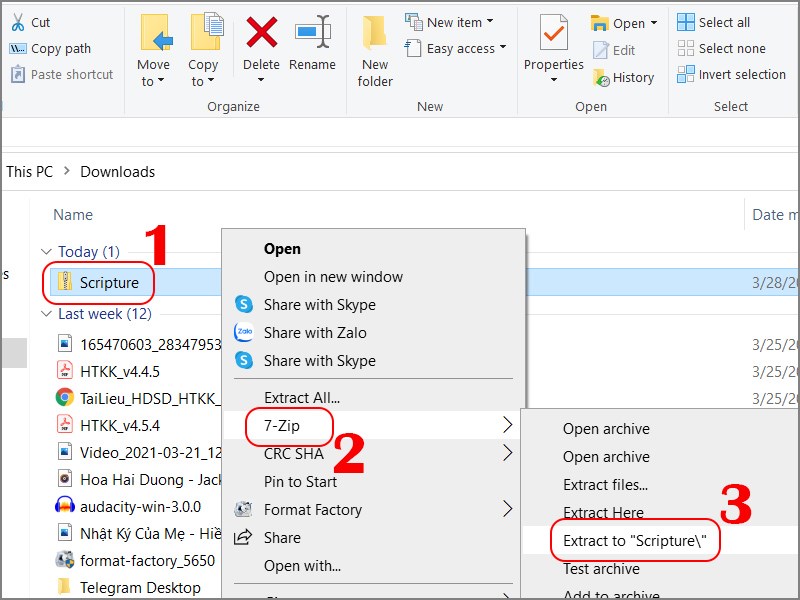This screenshot has height=600, width=800.
Task: Click the Name column header
Action: [73, 215]
